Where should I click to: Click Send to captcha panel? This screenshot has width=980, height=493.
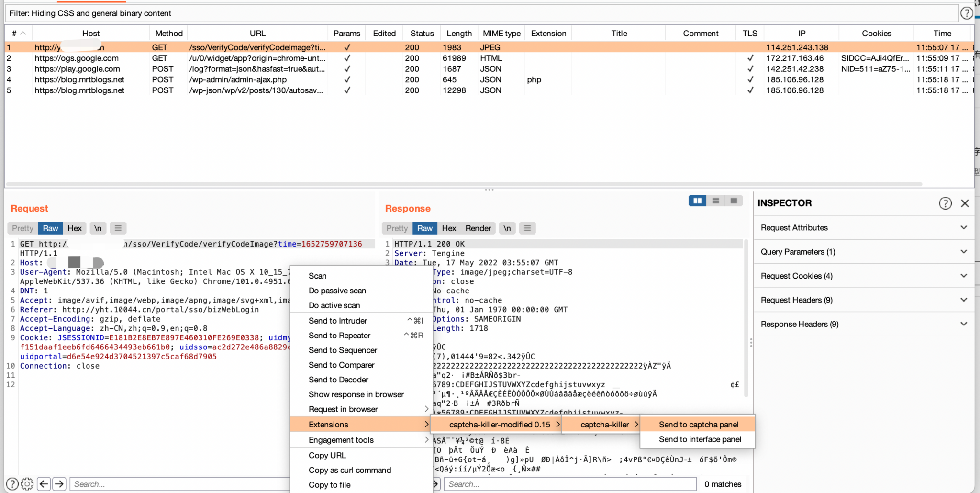point(699,424)
